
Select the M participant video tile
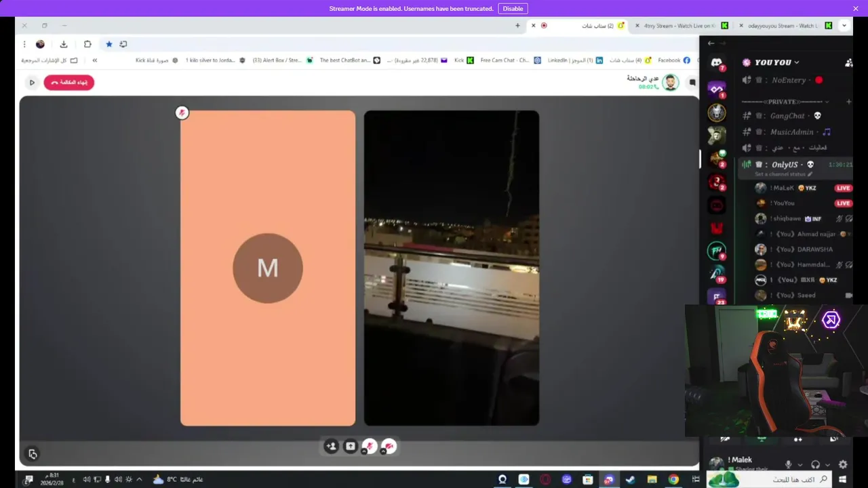268,268
